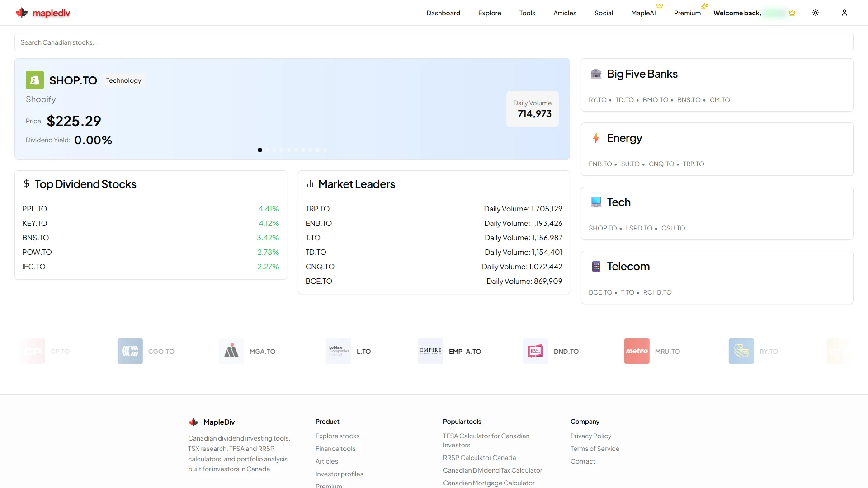
Task: Click the Shopify logo on SHOP.TO card
Action: (35, 80)
